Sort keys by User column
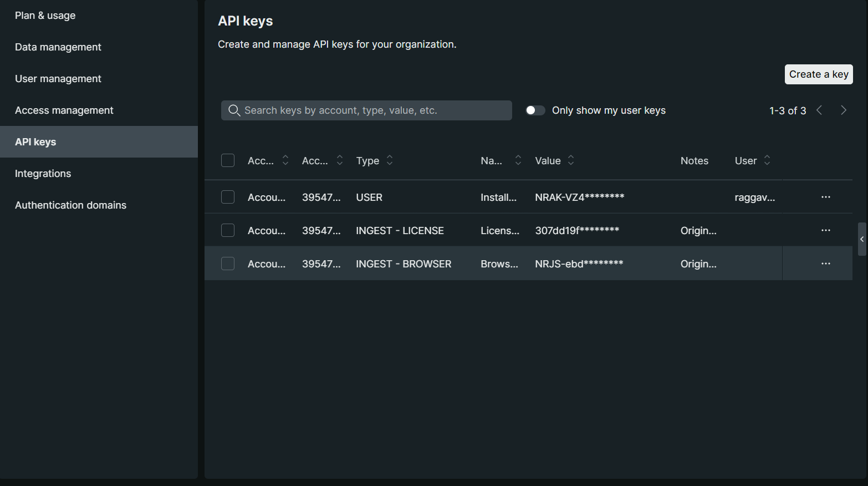Screen dimensions: 868x486 [x=767, y=160]
